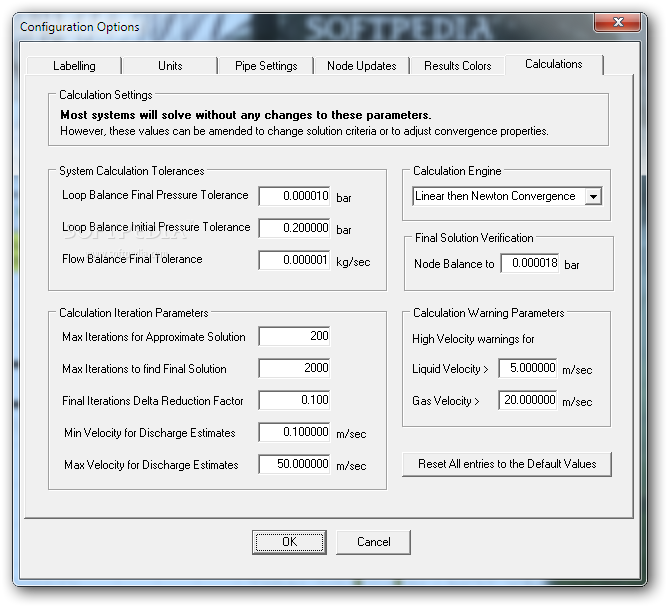Close the Configuration Options window

617,22
